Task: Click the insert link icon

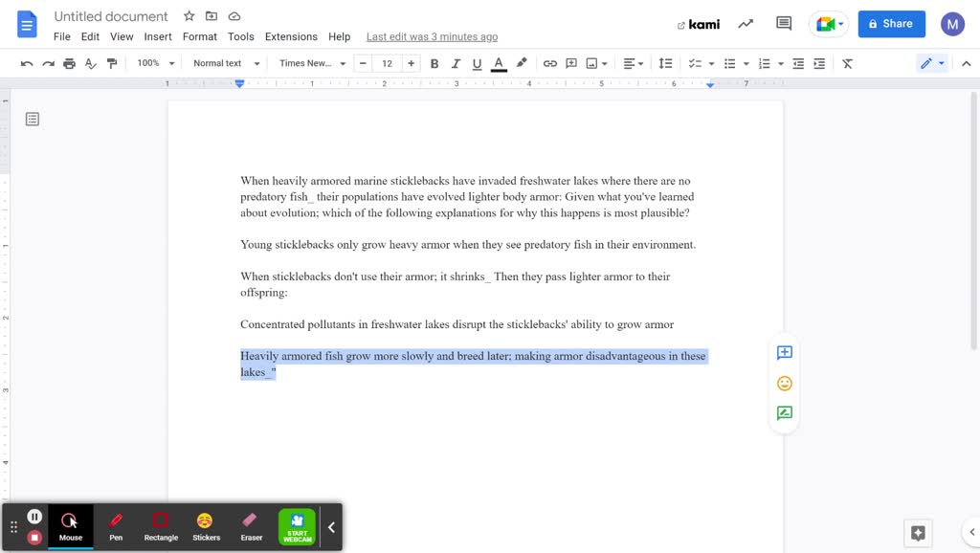Action: click(x=549, y=63)
